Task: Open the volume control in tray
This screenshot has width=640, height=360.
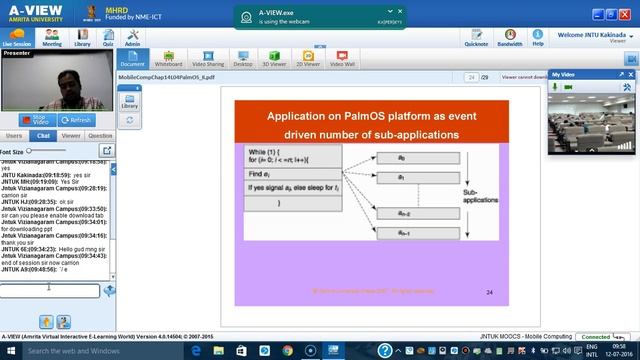Action: [567, 351]
